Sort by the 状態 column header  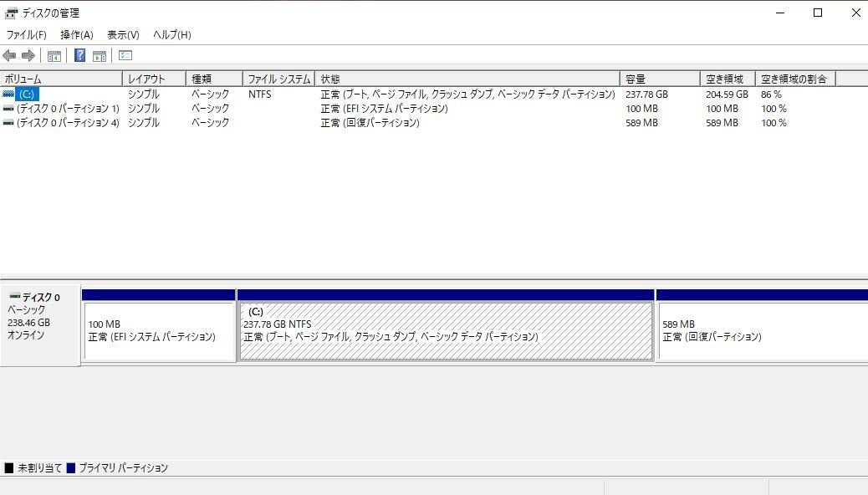pos(467,79)
